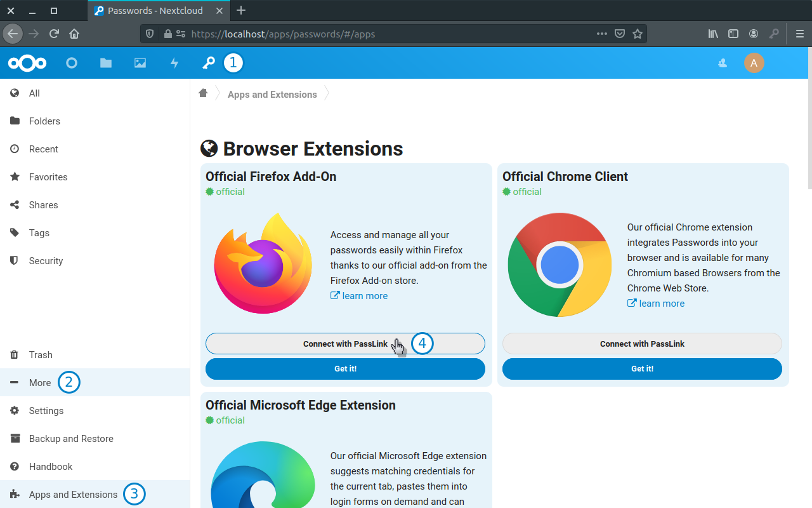Screen dimensions: 812x508
Task: Save page to Pocket
Action: [x=620, y=34]
